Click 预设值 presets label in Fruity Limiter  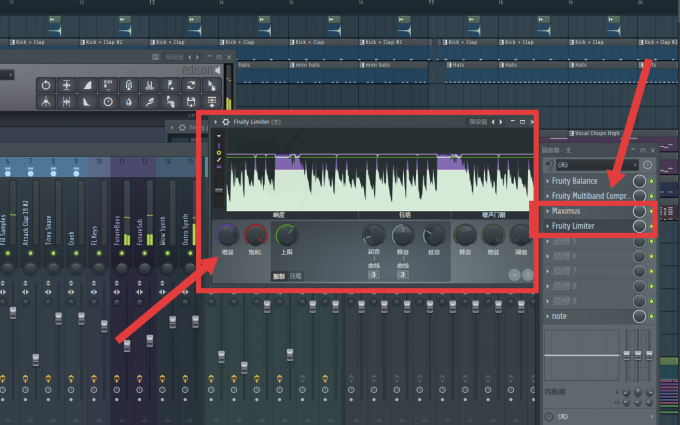(x=478, y=122)
